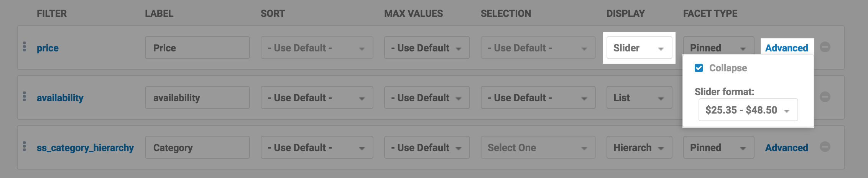Click the Category label input field
Image resolution: width=868 pixels, height=178 pixels.
197,148
